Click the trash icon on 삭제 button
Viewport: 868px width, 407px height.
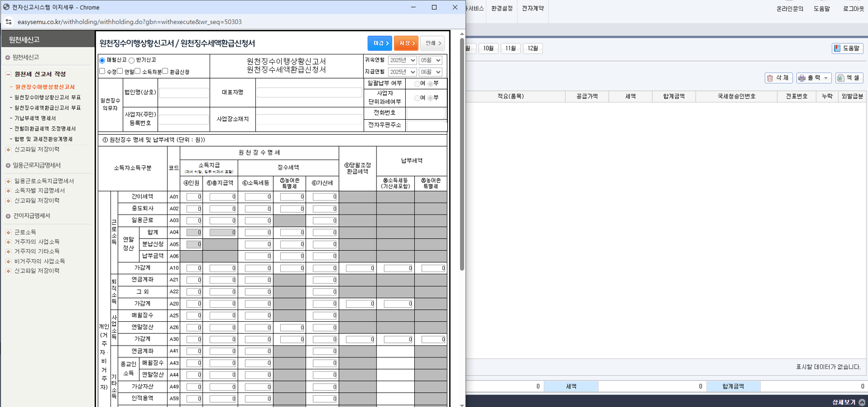click(770, 78)
